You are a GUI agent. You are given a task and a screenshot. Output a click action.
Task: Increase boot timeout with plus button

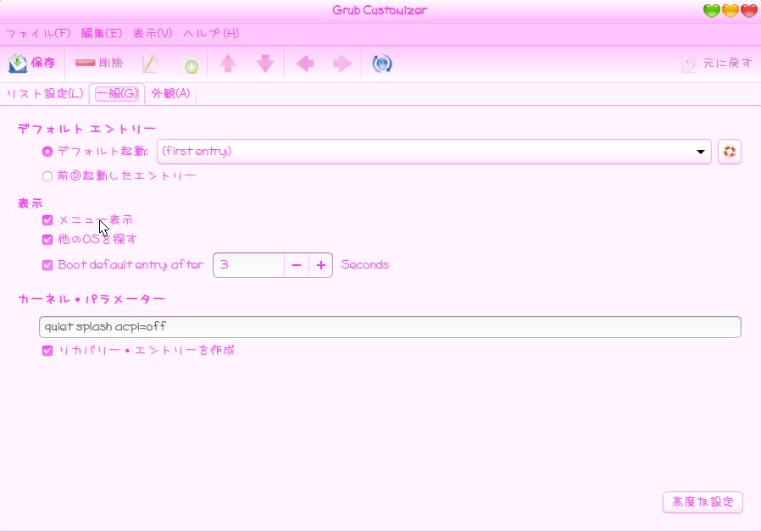pos(321,265)
